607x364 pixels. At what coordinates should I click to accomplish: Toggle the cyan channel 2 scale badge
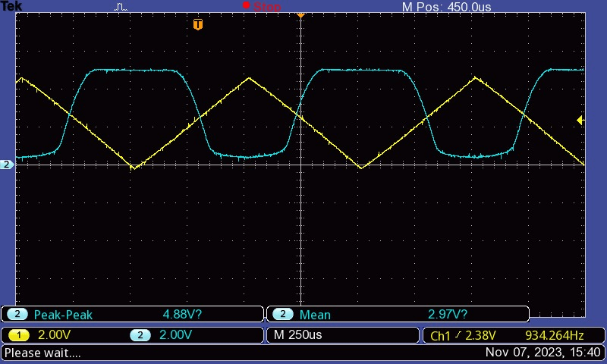[140, 335]
